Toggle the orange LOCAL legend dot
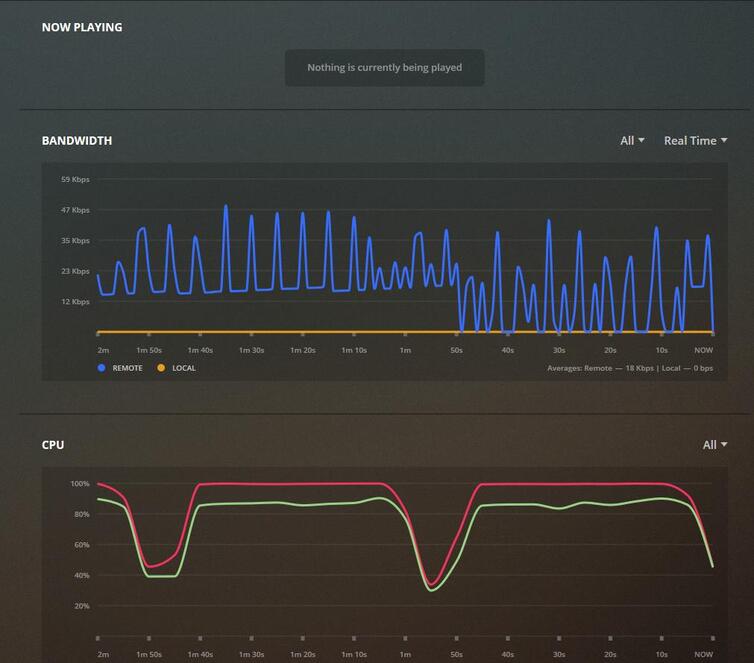This screenshot has height=663, width=754. click(161, 368)
